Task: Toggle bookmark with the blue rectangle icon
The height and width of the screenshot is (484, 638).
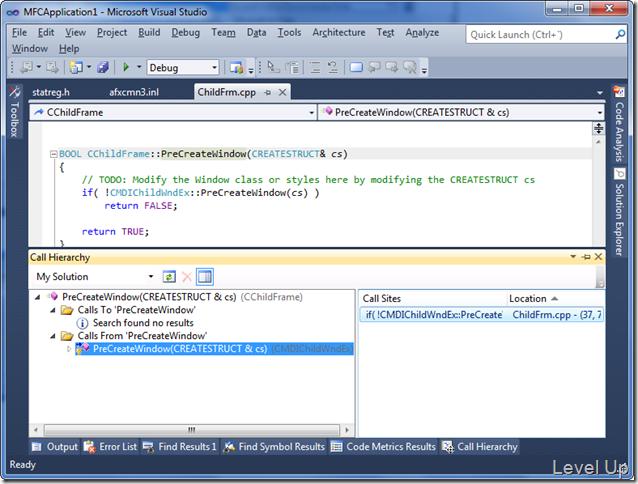Action: click(356, 67)
